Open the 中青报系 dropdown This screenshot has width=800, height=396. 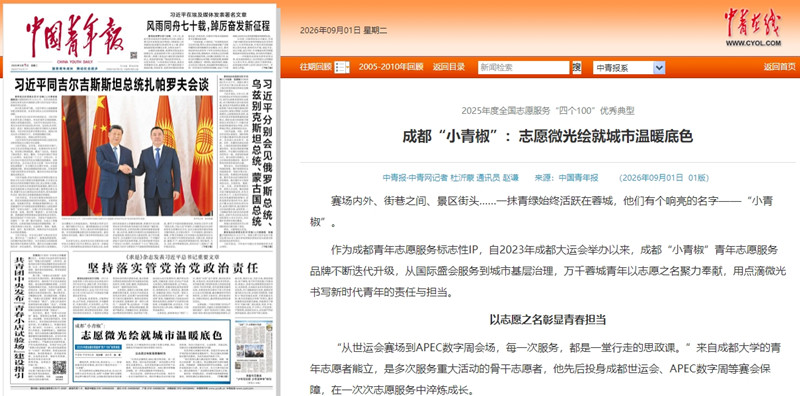click(x=629, y=67)
